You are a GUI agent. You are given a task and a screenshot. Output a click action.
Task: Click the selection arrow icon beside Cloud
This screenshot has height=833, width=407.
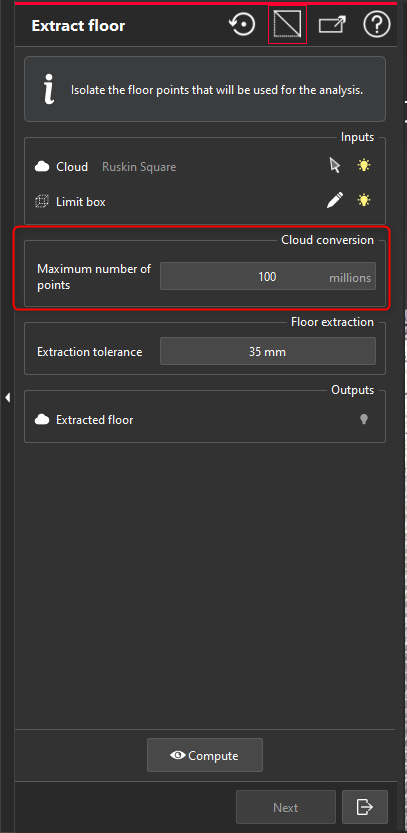click(335, 166)
